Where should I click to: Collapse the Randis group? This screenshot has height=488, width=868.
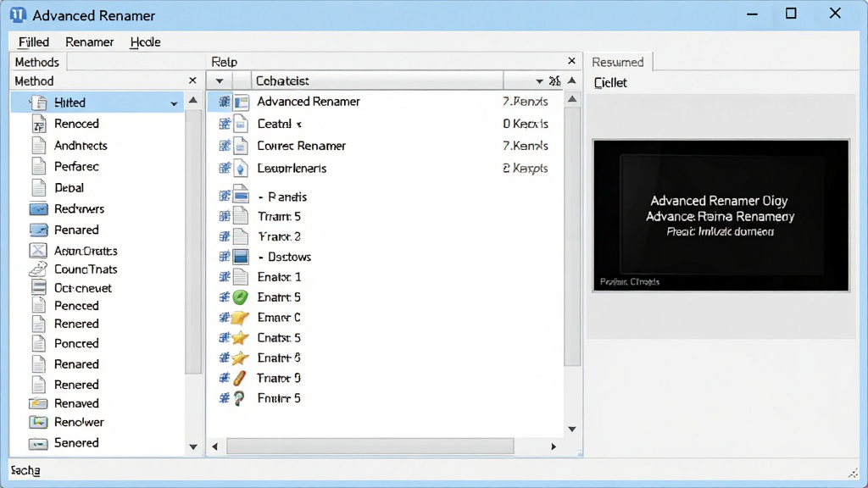(x=261, y=197)
